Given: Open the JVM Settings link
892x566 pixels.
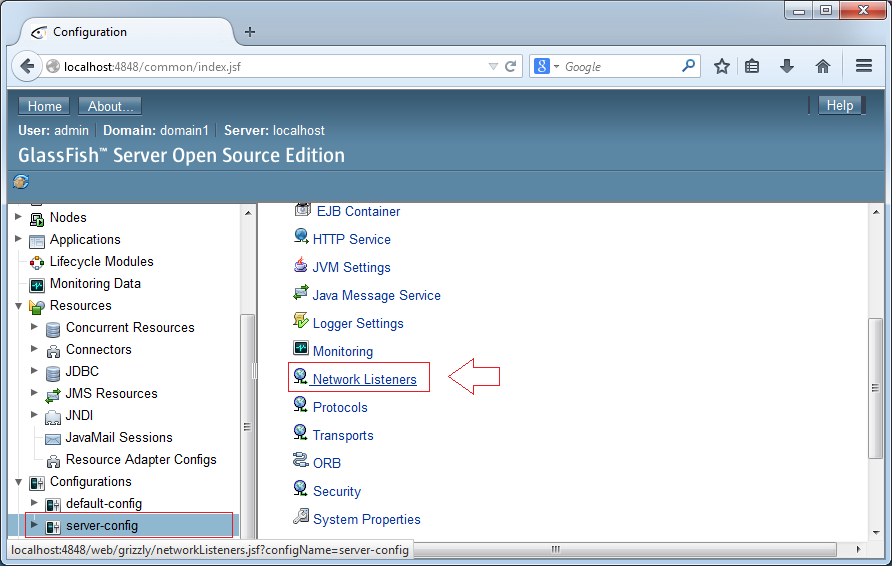Looking at the screenshot, I should [352, 267].
